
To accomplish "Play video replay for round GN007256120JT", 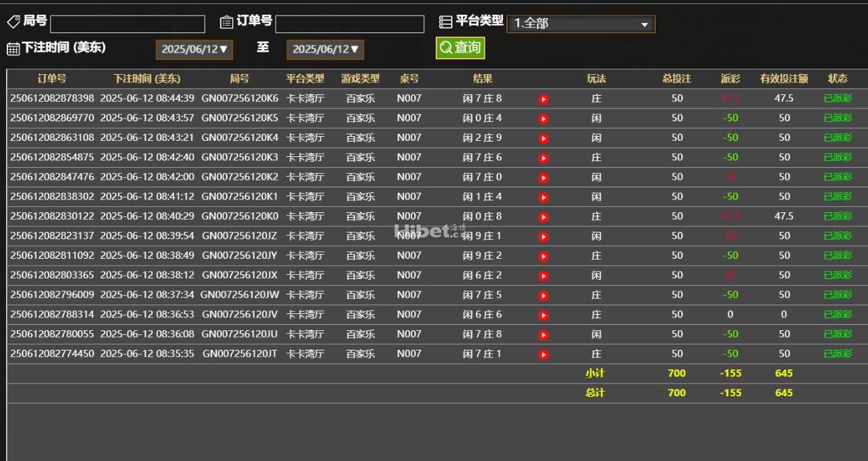I will [543, 355].
